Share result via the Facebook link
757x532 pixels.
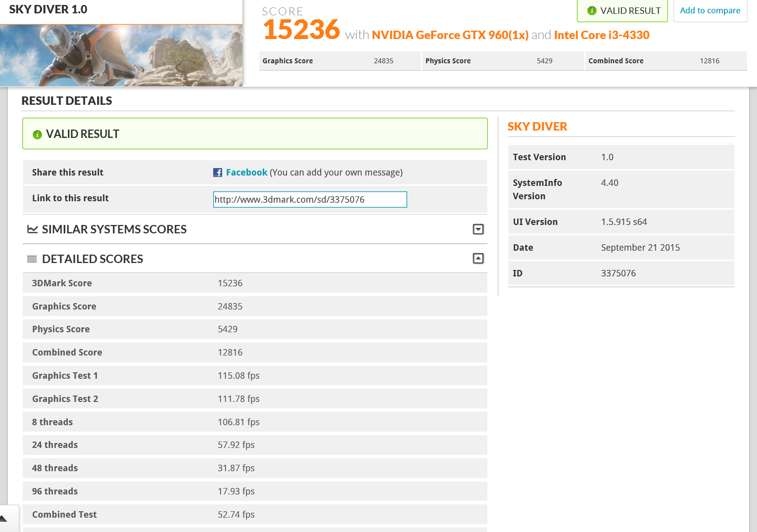click(x=246, y=173)
